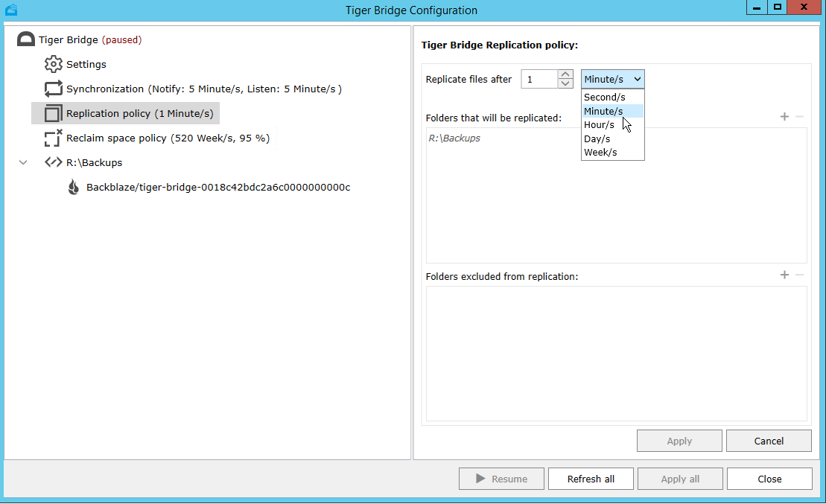Click the Apply button

coord(679,441)
